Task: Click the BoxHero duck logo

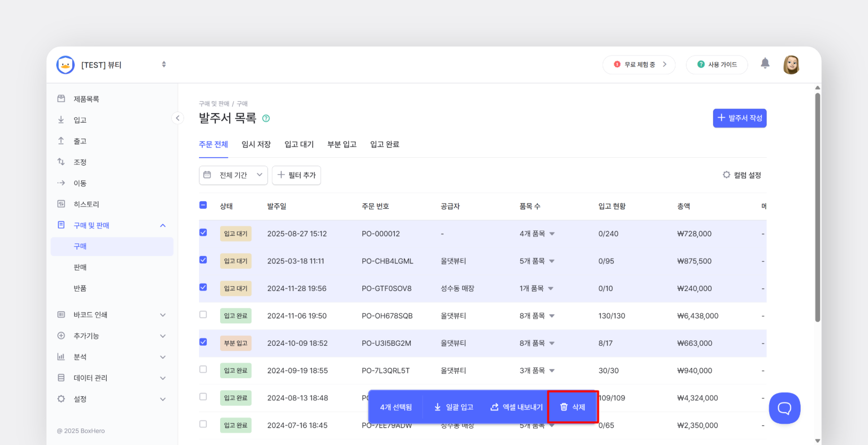Action: 65,65
